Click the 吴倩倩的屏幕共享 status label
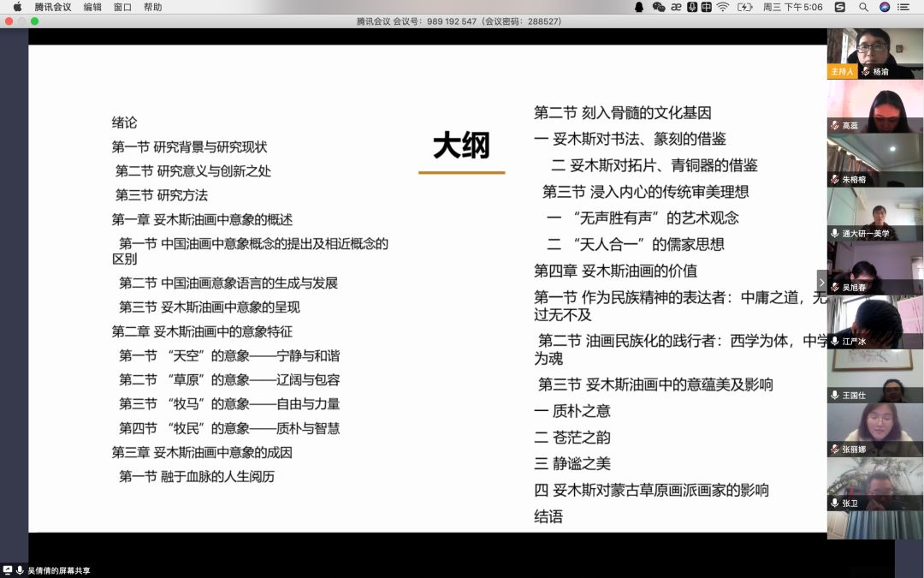Image resolution: width=924 pixels, height=578 pixels. pos(58,570)
